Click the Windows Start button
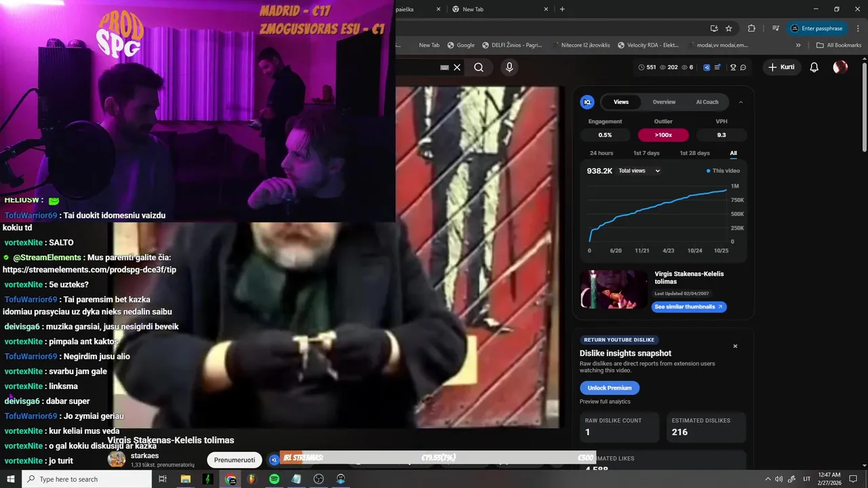 11,479
